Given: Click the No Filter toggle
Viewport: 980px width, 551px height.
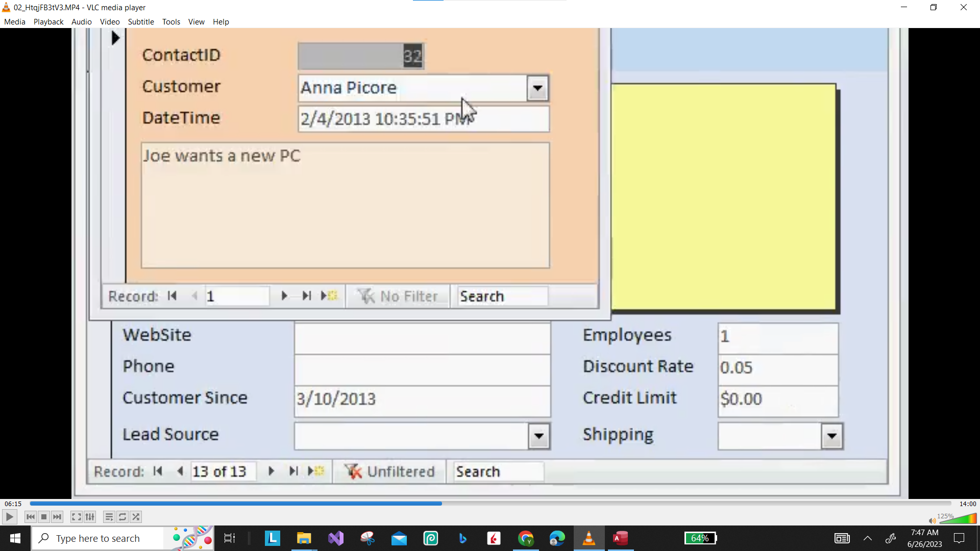Looking at the screenshot, I should click(x=398, y=296).
